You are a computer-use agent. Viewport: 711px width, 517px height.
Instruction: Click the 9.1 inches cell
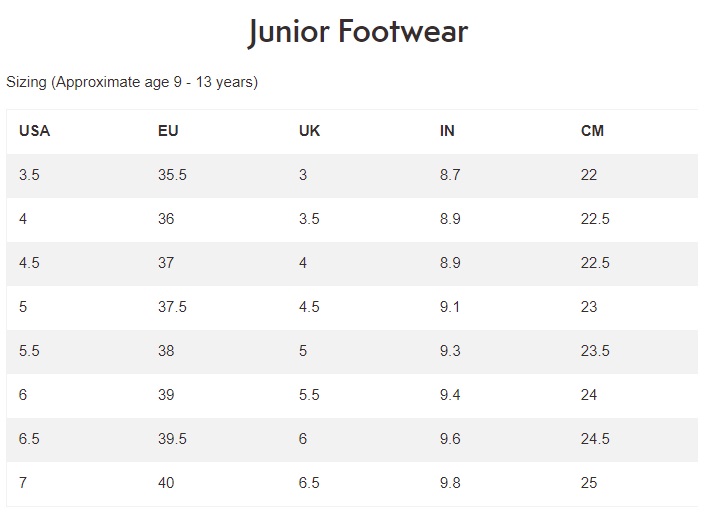pos(450,307)
